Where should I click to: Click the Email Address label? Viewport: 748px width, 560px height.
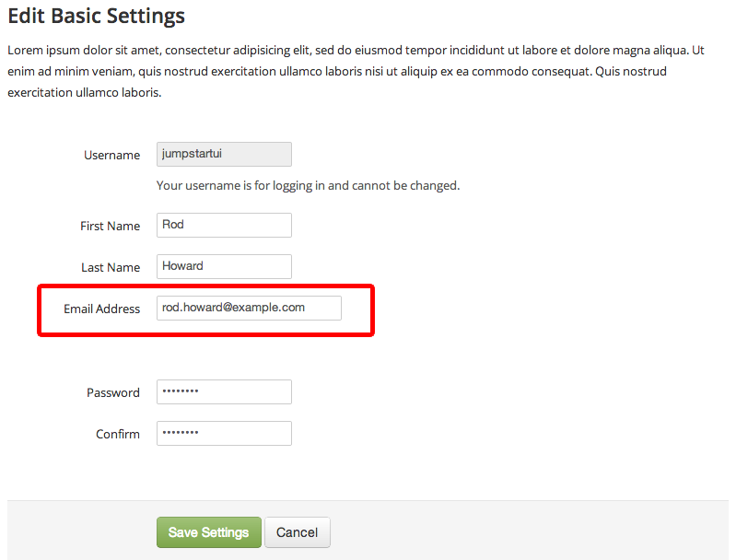102,309
